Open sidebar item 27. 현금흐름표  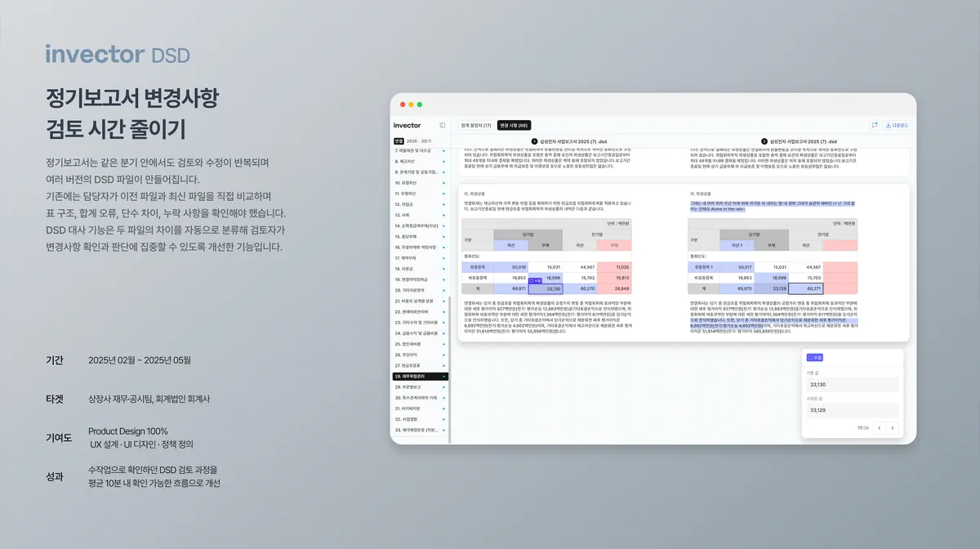pyautogui.click(x=421, y=365)
